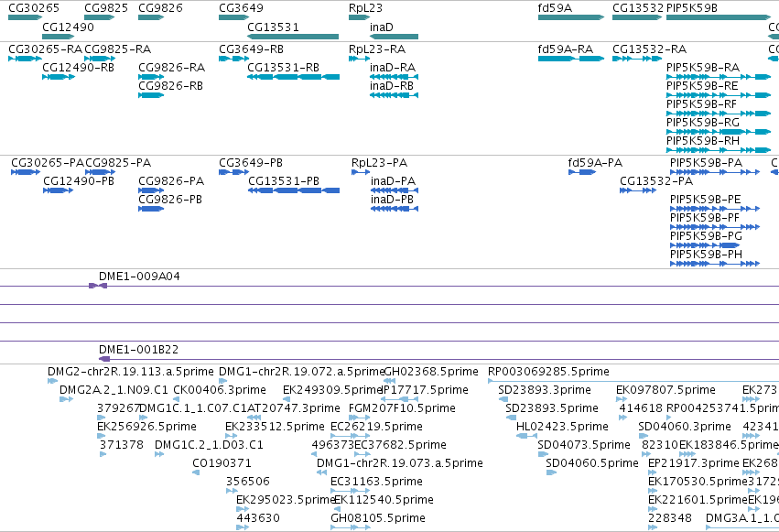Select transcript RpL23-RA
This screenshot has width=779, height=532.
(x=359, y=59)
